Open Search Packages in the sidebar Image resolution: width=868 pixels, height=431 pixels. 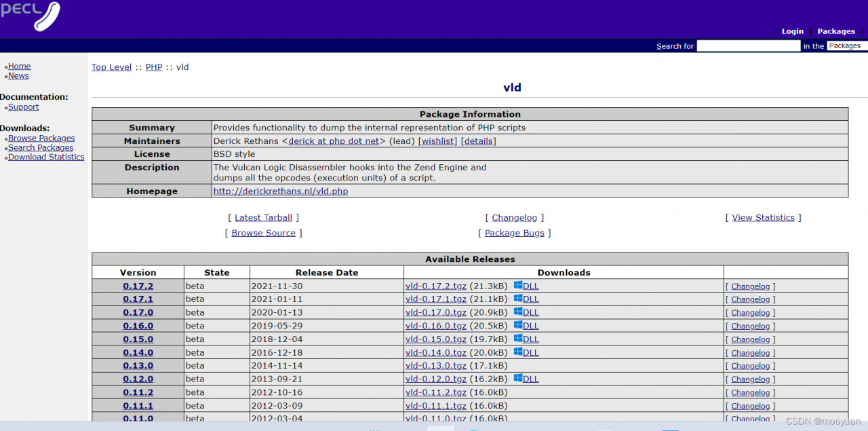pos(41,147)
